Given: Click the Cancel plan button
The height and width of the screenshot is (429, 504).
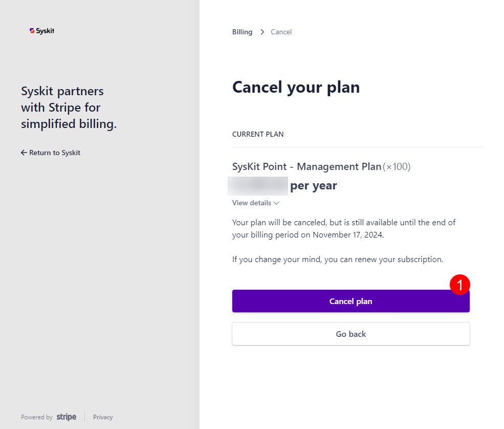Looking at the screenshot, I should coord(350,301).
